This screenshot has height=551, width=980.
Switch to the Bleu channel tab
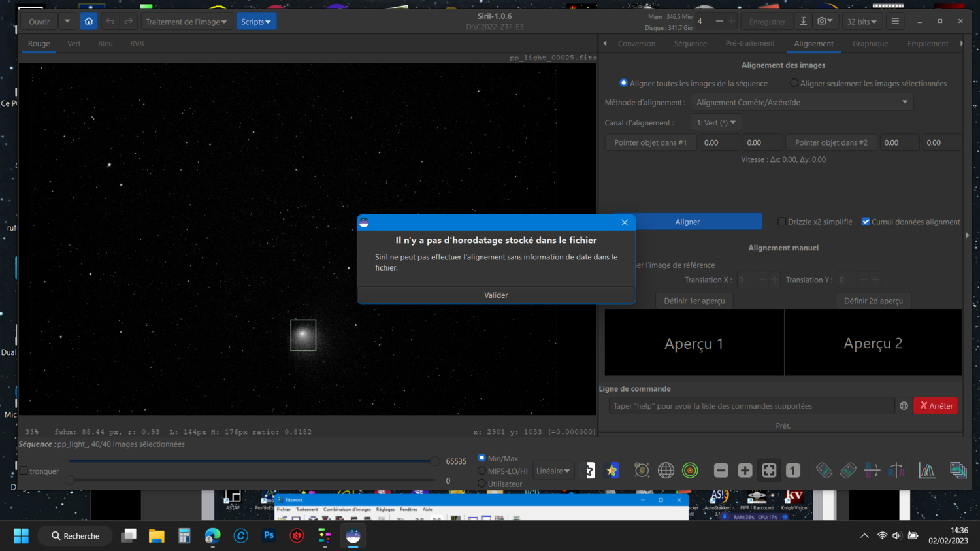pos(105,44)
